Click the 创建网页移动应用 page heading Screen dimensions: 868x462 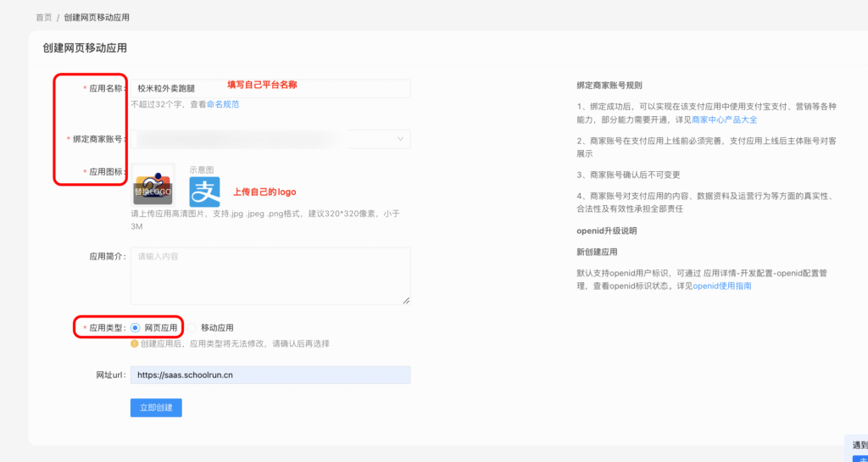click(85, 48)
